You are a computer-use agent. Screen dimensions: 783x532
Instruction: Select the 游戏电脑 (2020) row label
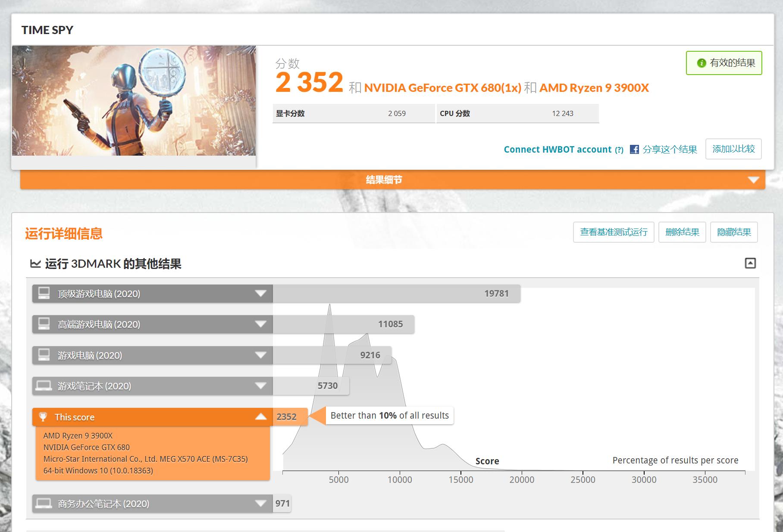pyautogui.click(x=90, y=356)
